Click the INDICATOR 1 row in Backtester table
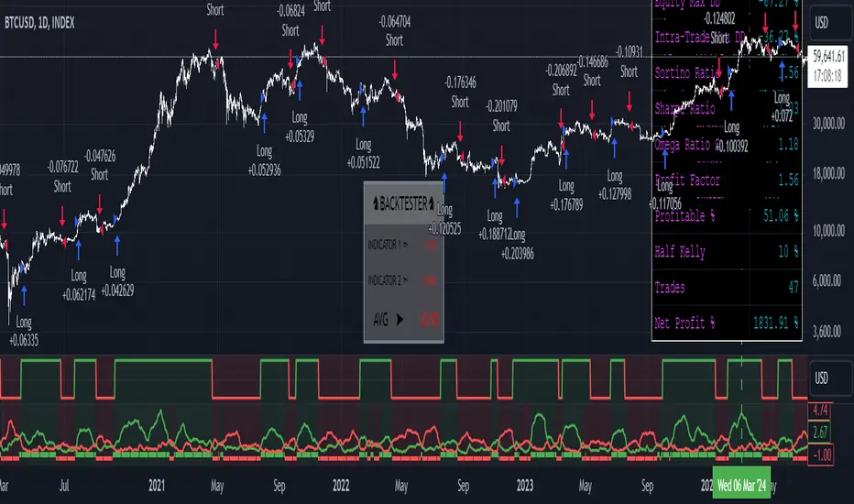The width and height of the screenshot is (854, 504). click(x=403, y=244)
